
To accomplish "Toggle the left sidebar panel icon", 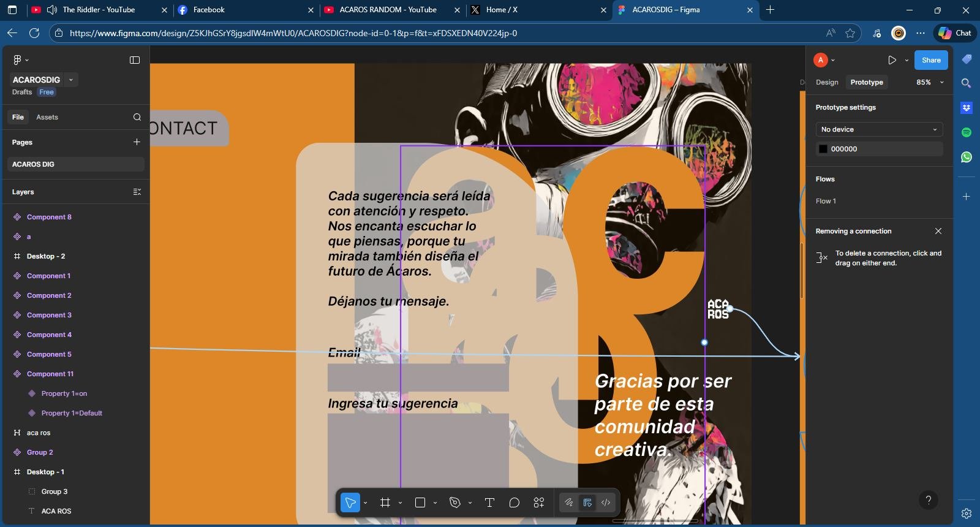I will (x=135, y=60).
